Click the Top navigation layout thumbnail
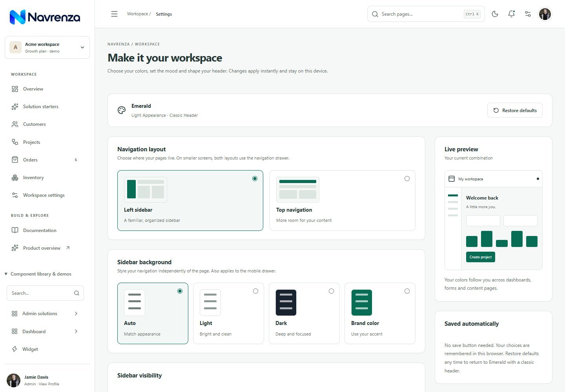 pos(298,190)
